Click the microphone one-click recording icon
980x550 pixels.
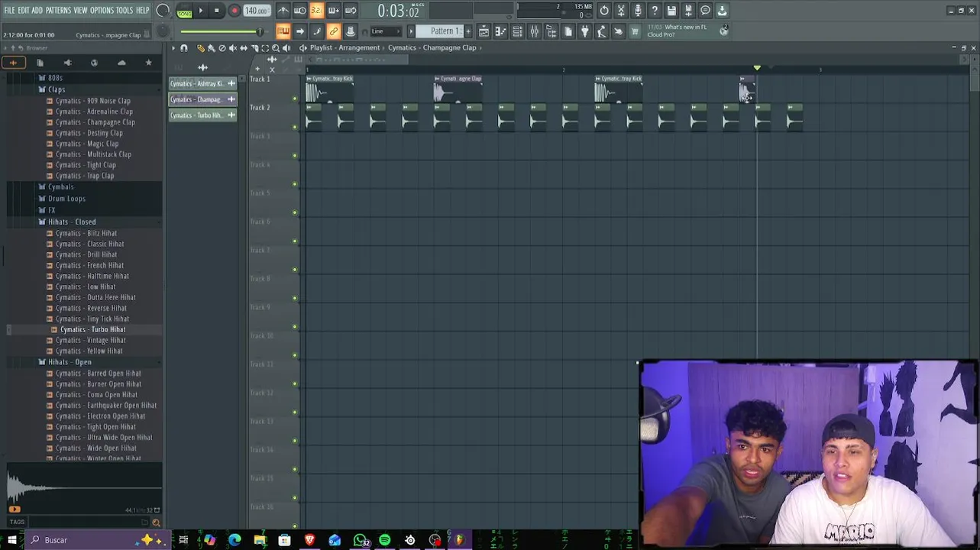coord(638,11)
